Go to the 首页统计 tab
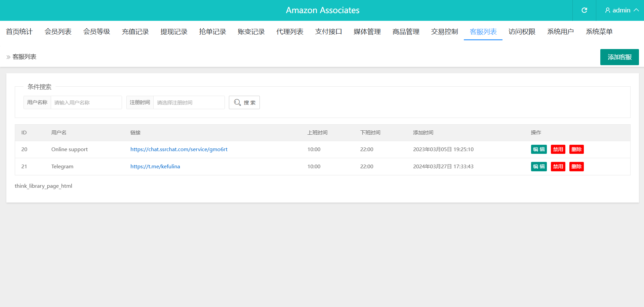 tap(19, 32)
